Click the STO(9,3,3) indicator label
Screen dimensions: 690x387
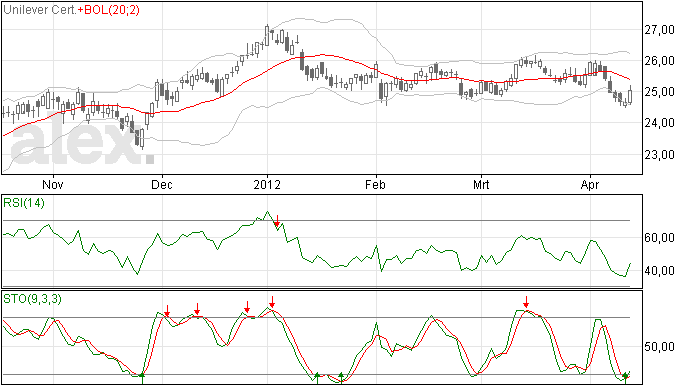[32, 299]
